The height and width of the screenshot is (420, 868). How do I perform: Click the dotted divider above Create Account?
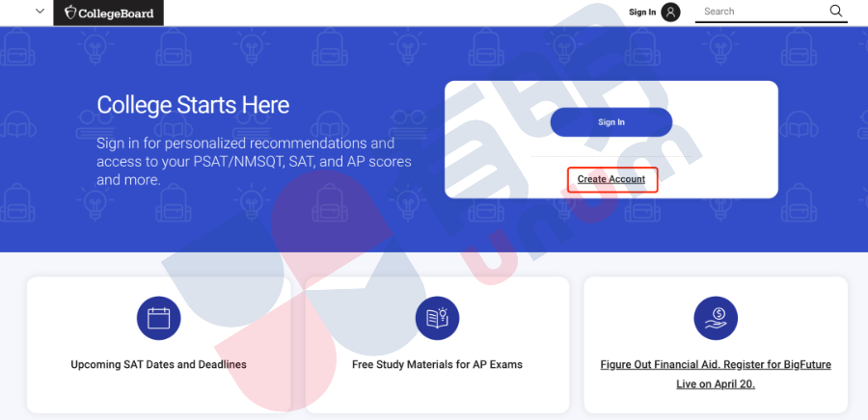(x=611, y=156)
